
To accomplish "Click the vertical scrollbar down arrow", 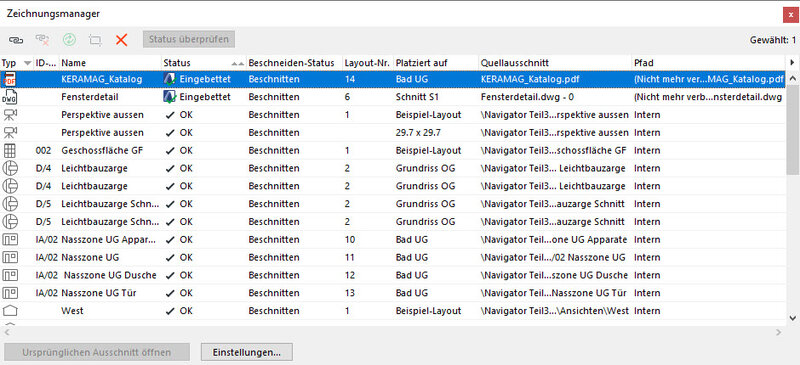I will (792, 317).
